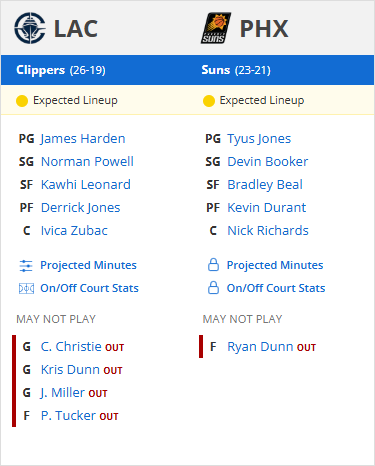Screen dimensions: 375x466
Task: Click the Clippers (26-19) team header
Action: [x=61, y=70]
